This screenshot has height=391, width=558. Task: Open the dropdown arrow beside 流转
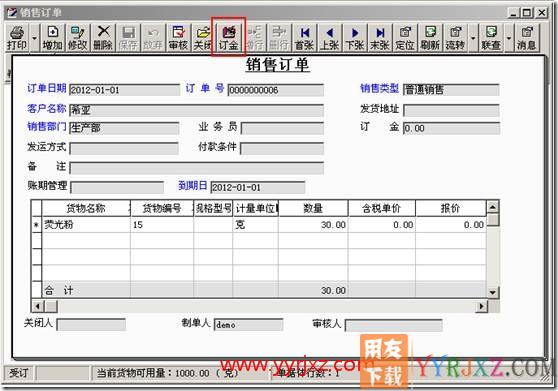pos(473,38)
